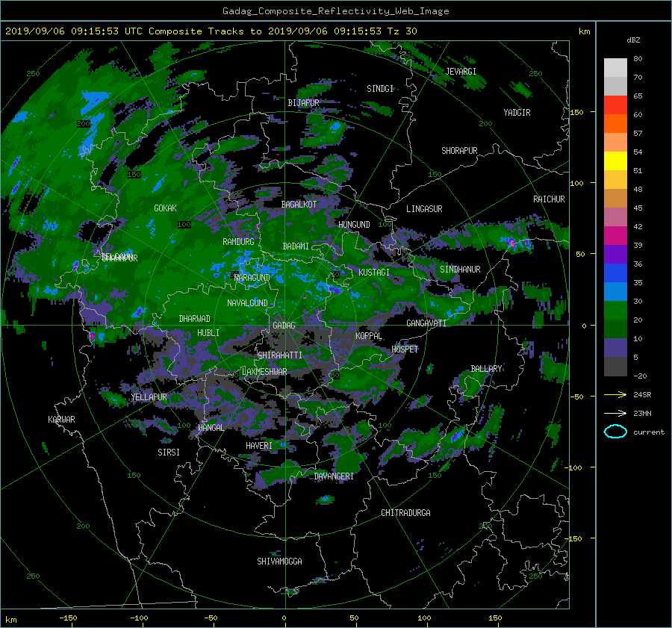Click the SIRSI city label

point(169,453)
